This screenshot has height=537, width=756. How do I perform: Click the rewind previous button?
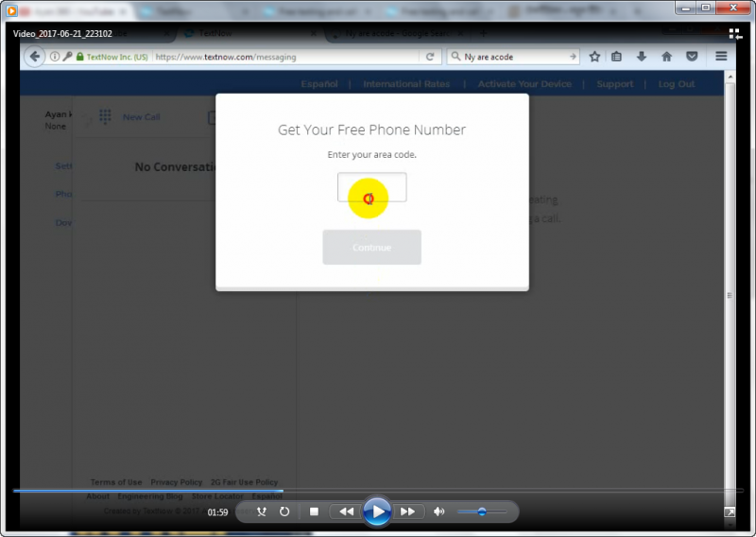tap(346, 511)
